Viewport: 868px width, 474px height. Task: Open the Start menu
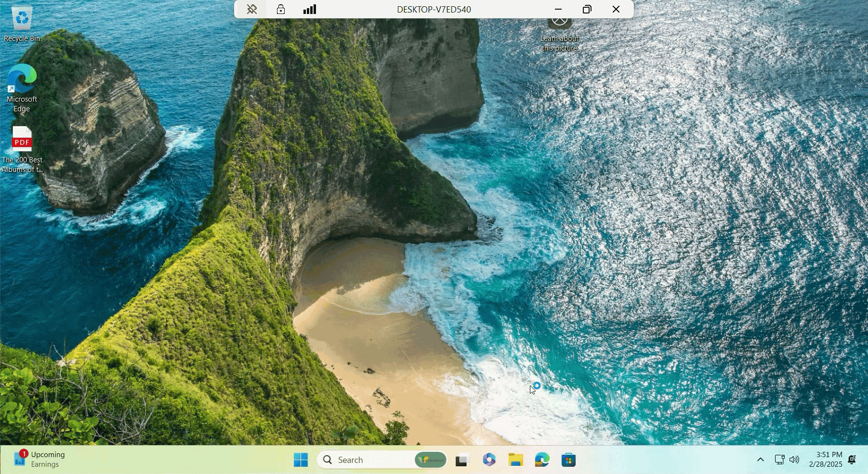pyautogui.click(x=301, y=460)
